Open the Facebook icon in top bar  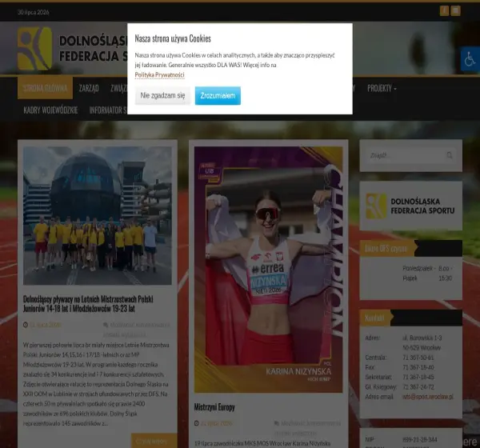click(444, 10)
